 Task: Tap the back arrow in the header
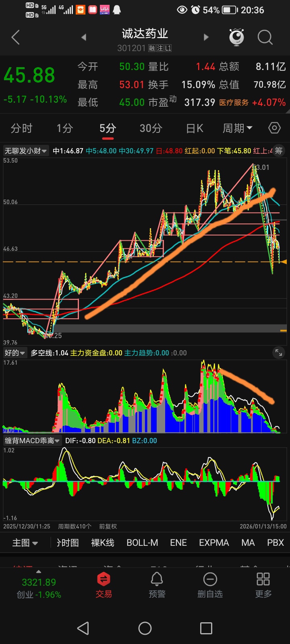tap(15, 37)
